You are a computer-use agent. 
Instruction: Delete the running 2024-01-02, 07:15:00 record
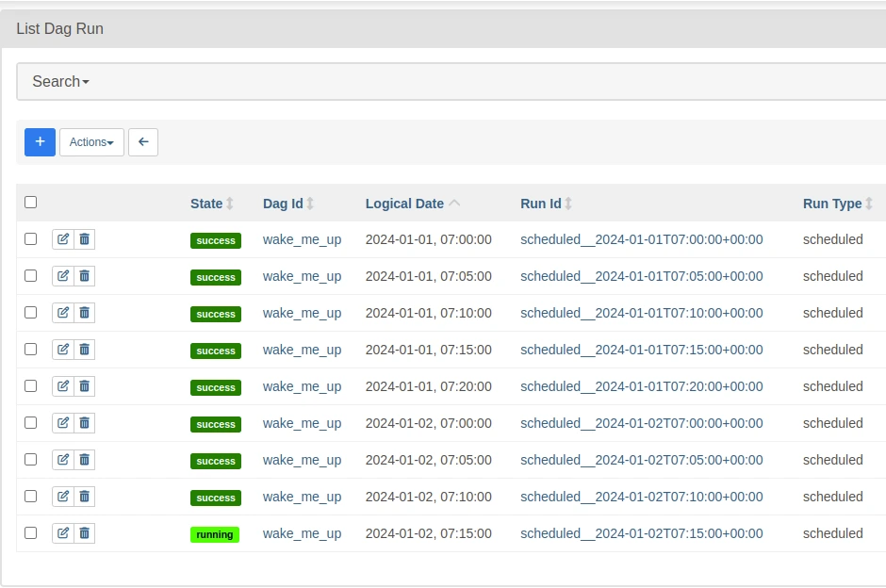84,533
